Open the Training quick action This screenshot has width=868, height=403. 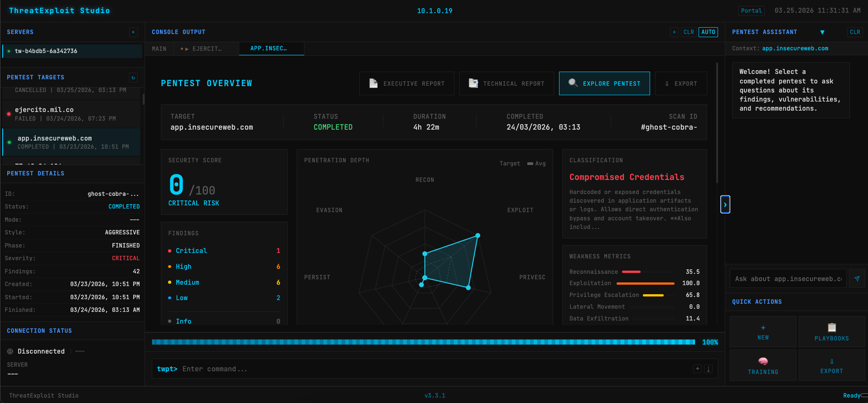pos(763,365)
